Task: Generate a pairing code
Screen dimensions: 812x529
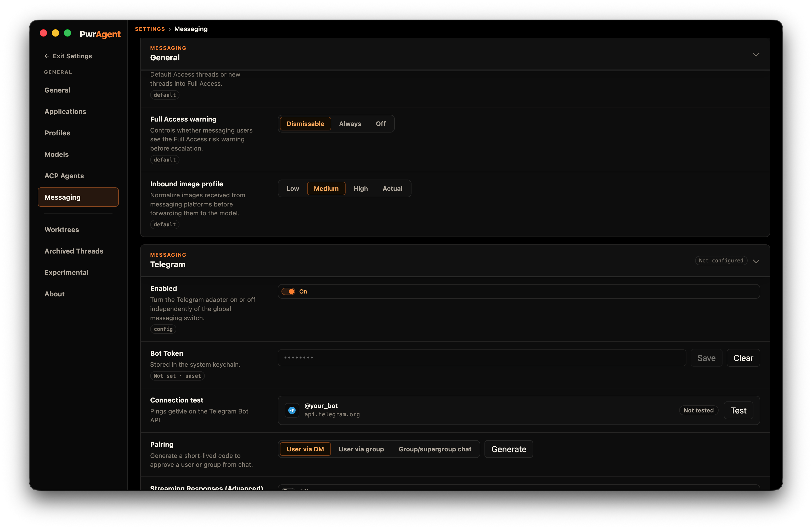Action: (509, 449)
